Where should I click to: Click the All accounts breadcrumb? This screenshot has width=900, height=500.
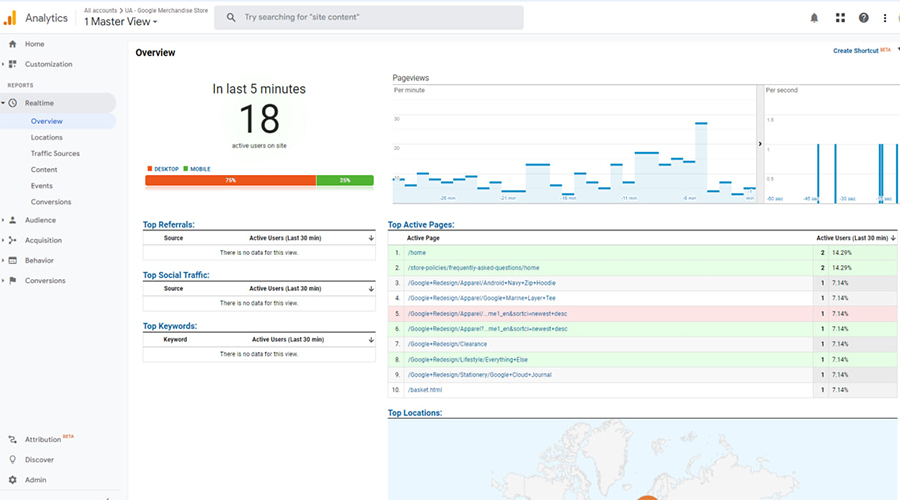coord(100,10)
